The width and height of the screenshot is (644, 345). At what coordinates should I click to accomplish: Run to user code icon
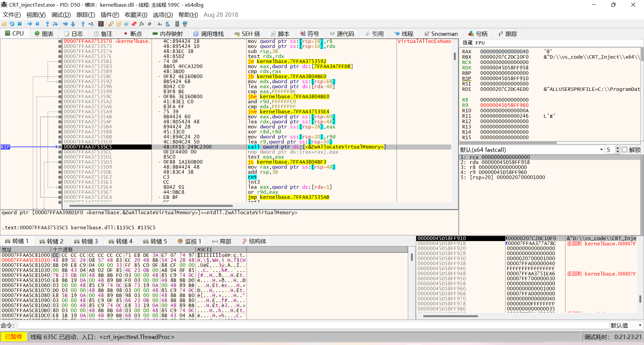(91, 24)
